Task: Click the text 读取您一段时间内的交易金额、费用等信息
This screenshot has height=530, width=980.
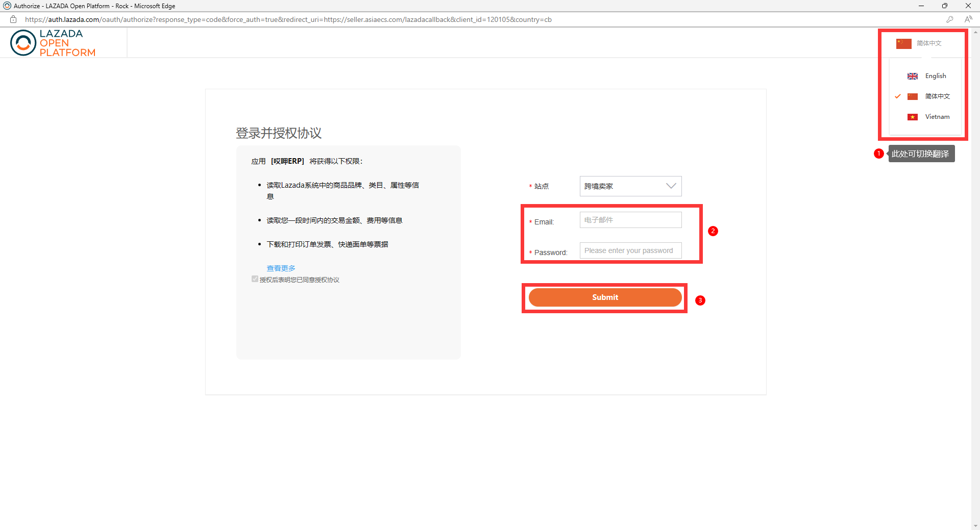Action: (334, 220)
